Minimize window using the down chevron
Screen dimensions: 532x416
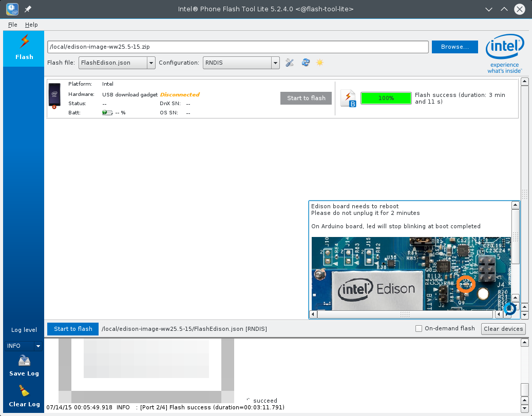pyautogui.click(x=488, y=9)
